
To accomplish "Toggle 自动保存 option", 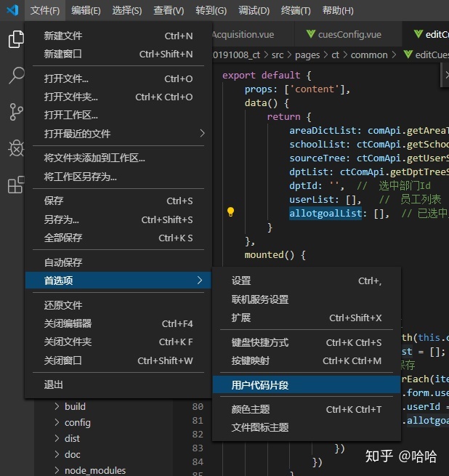I will (118, 262).
